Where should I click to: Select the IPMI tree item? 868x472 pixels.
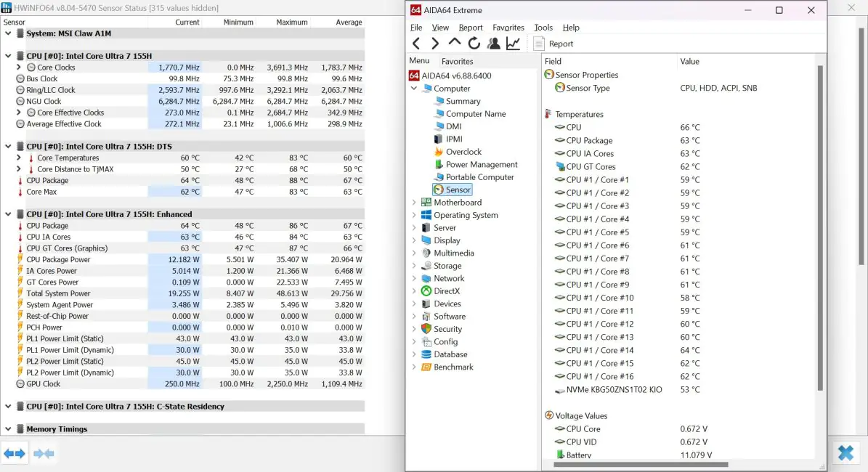point(454,139)
